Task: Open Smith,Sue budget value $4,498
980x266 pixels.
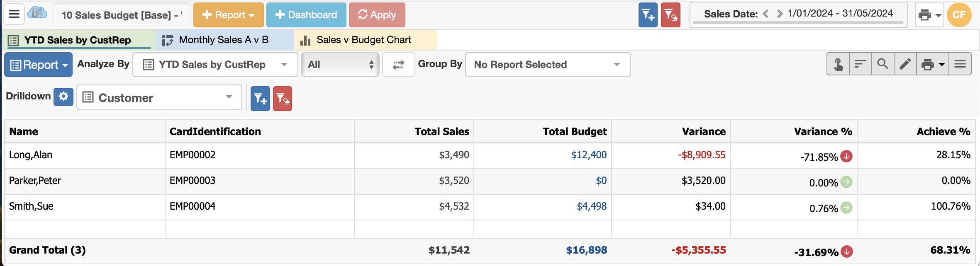Action: [592, 206]
